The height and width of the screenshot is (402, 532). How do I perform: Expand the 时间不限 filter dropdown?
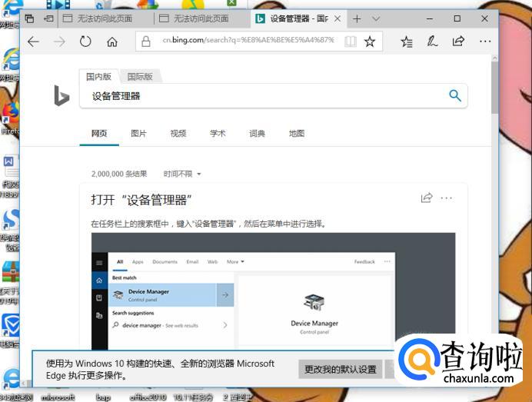tap(182, 174)
